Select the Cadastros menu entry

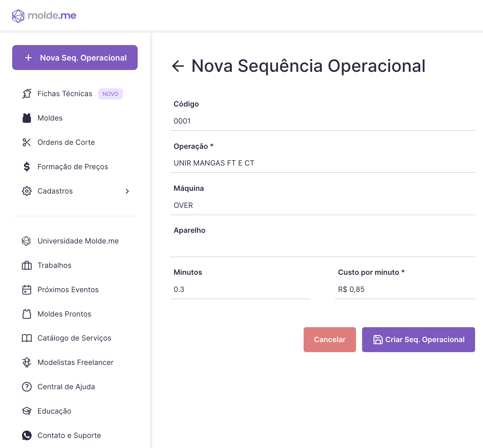tap(75, 191)
